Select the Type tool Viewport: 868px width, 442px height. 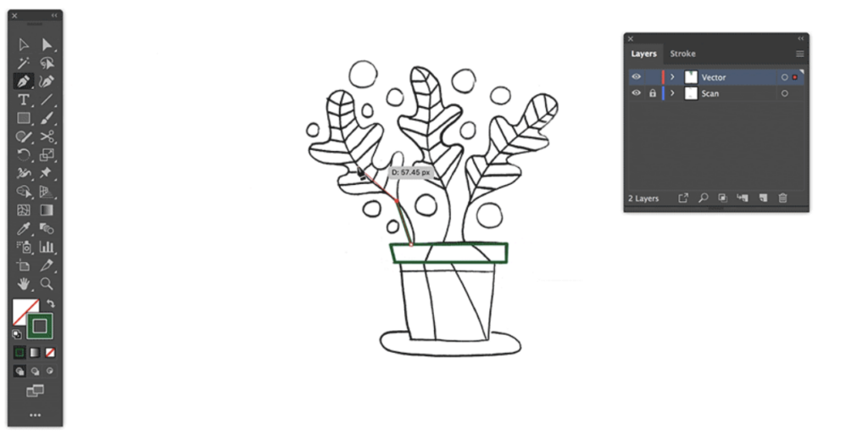point(24,100)
